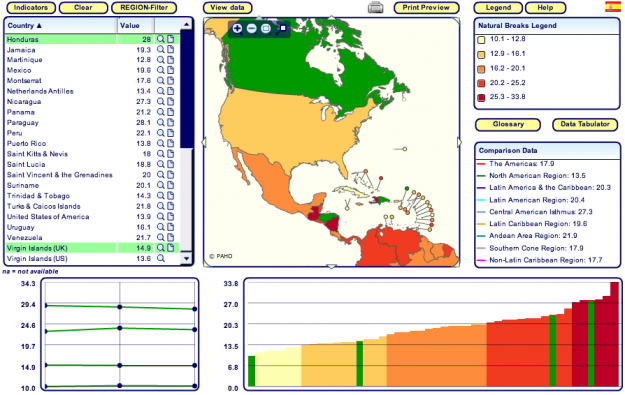
Task: Click magnifier icon in the Martinique row
Action: (x=161, y=60)
